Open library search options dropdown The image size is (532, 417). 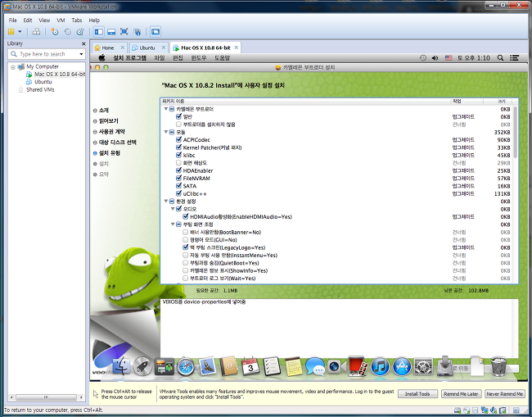[81, 54]
